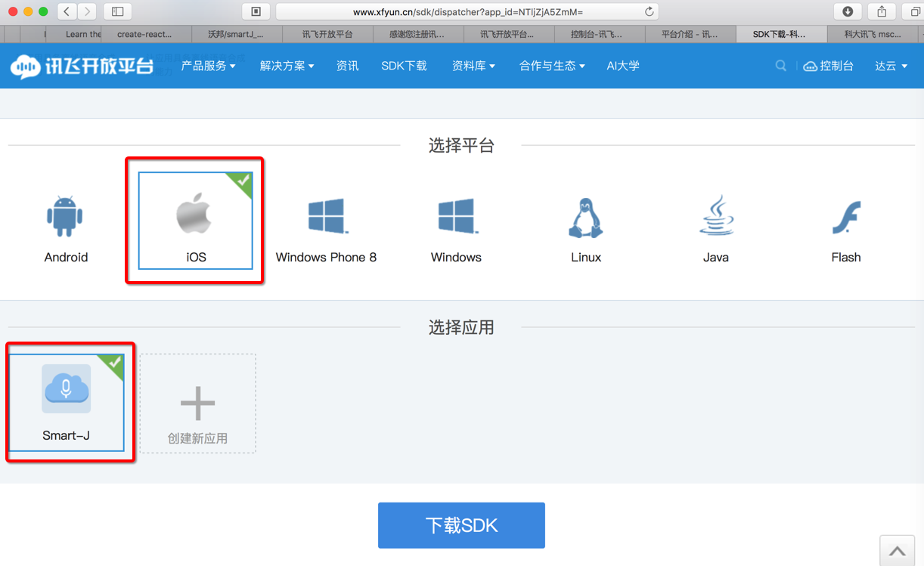Select the iOS Apple platform tile

click(x=195, y=221)
